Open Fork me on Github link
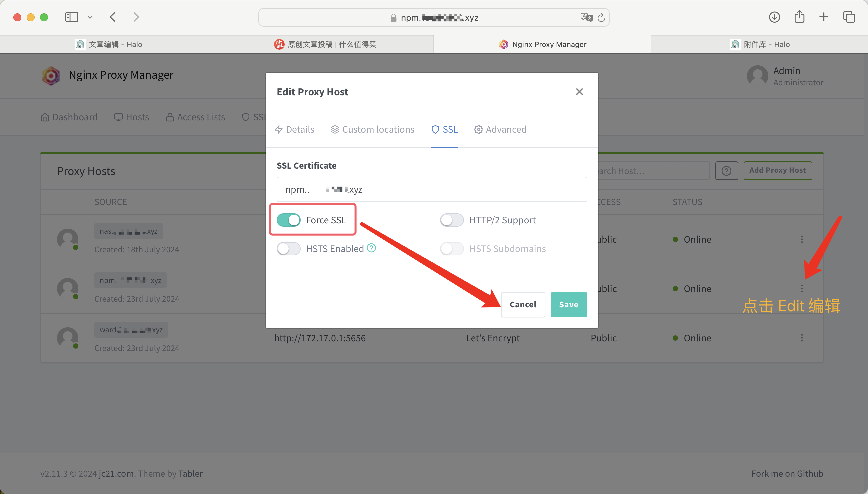868x494 pixels. [787, 473]
